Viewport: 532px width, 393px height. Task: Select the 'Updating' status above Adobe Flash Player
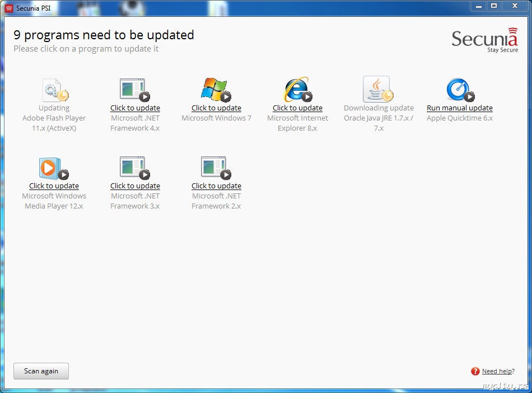click(x=54, y=108)
